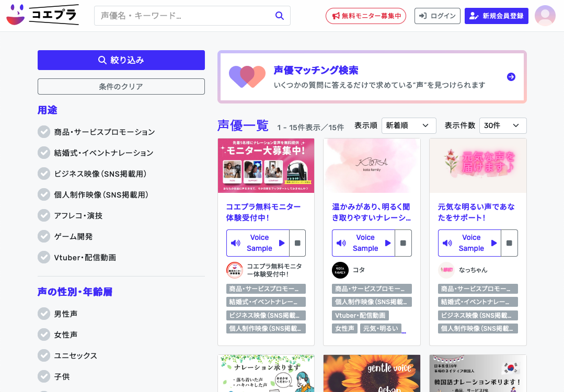Click コタ's black avatar icon
564x392 pixels.
340,270
